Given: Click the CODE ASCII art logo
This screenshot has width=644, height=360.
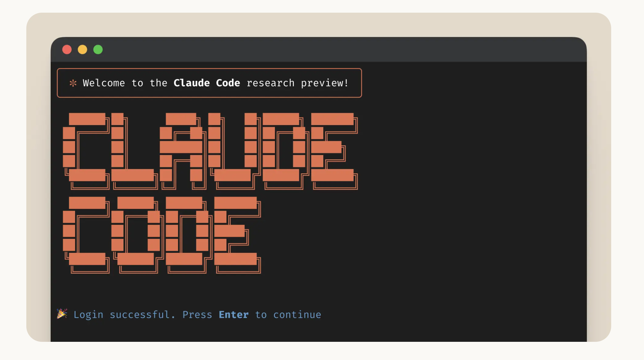Looking at the screenshot, I should (x=162, y=235).
